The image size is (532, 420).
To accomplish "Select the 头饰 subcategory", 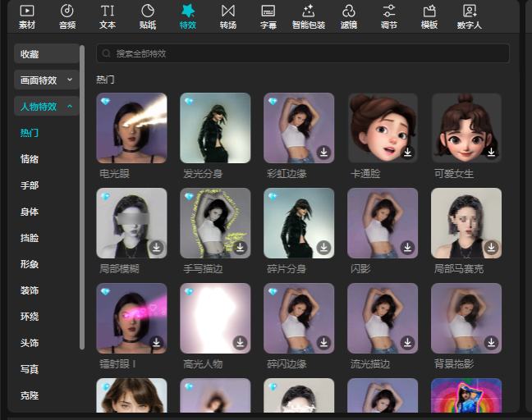I will pyautogui.click(x=30, y=343).
